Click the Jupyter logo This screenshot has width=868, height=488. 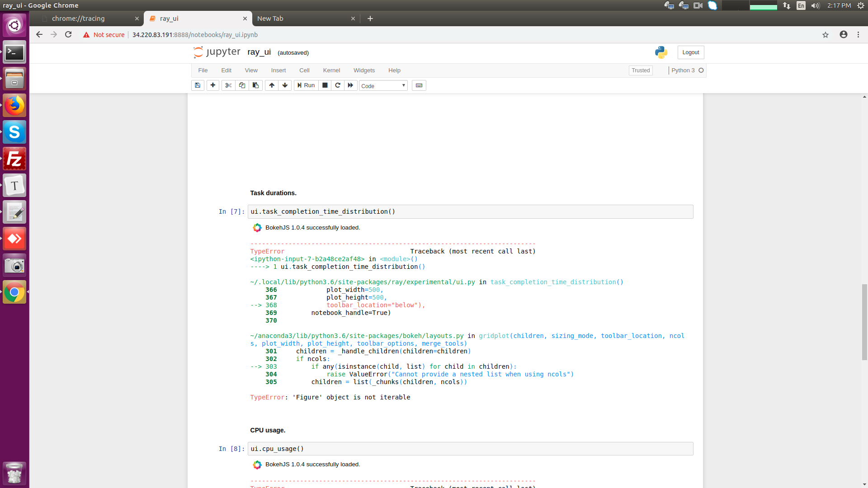point(217,52)
